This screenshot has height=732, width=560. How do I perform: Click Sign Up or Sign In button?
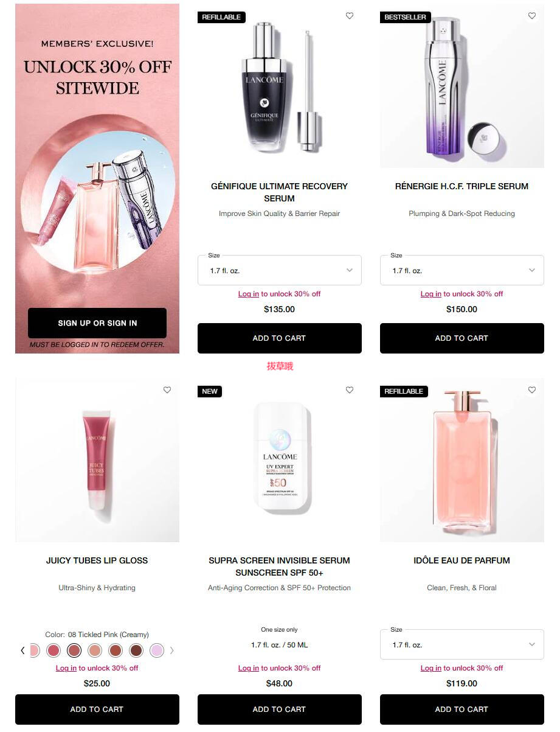coord(97,323)
